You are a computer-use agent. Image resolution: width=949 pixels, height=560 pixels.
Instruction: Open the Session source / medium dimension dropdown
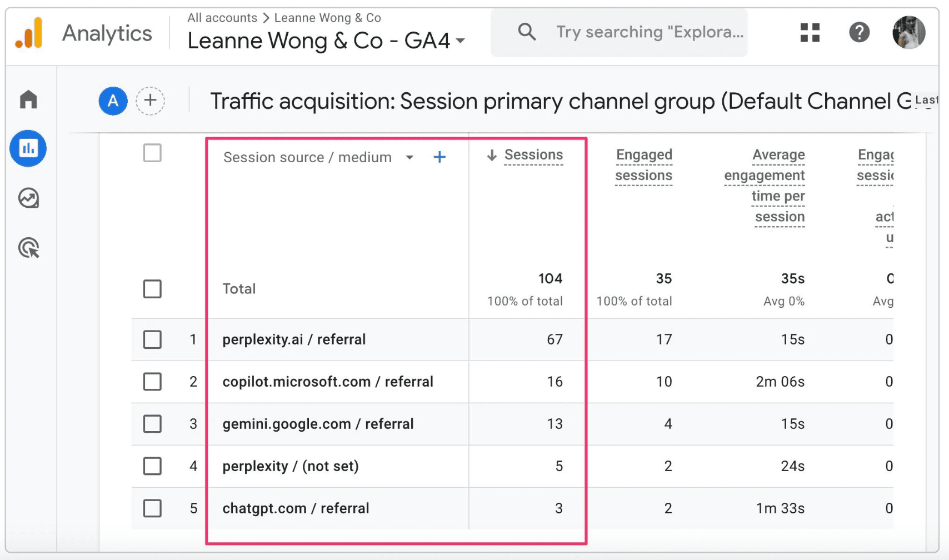pos(409,157)
